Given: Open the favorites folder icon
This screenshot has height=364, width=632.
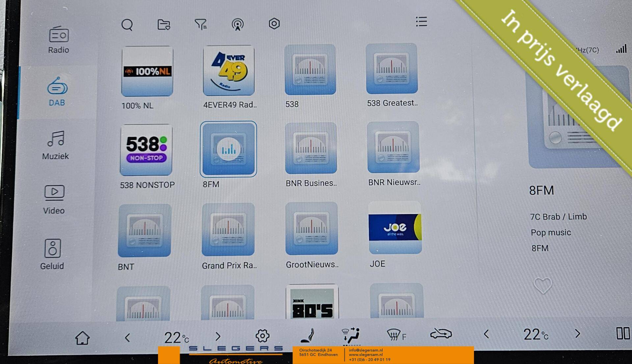Looking at the screenshot, I should pyautogui.click(x=164, y=24).
